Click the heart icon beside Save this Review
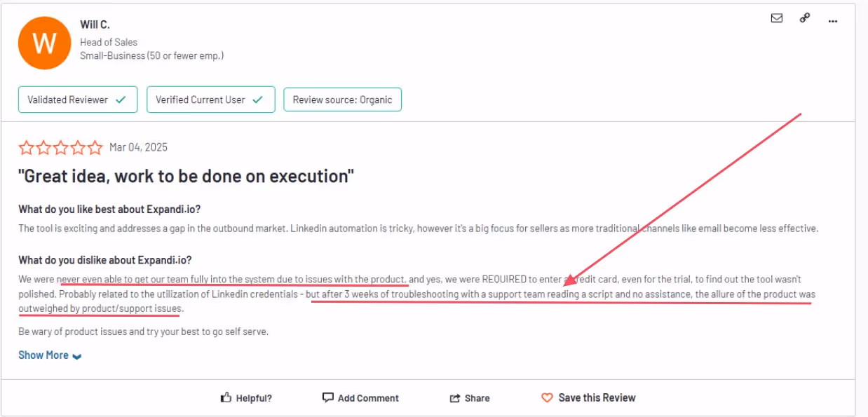868x417 pixels. 546,397
